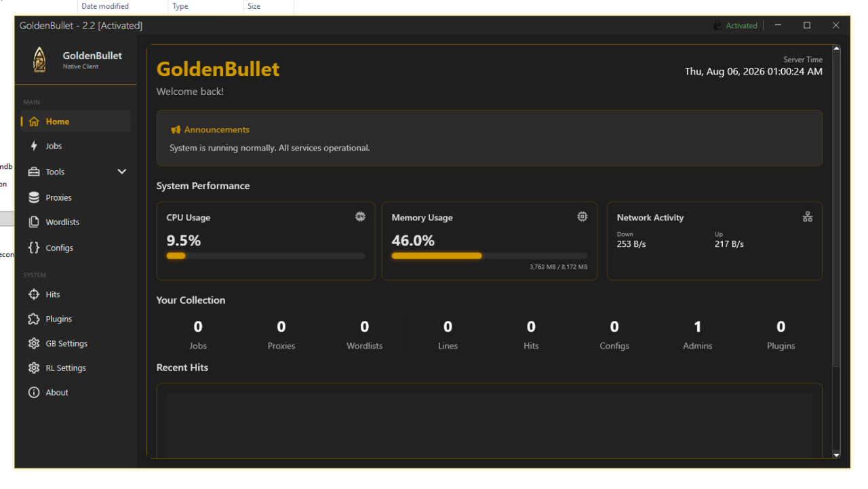Viewport: 868px width, 489px height.
Task: Click the 253 B/s download value
Action: coord(631,244)
